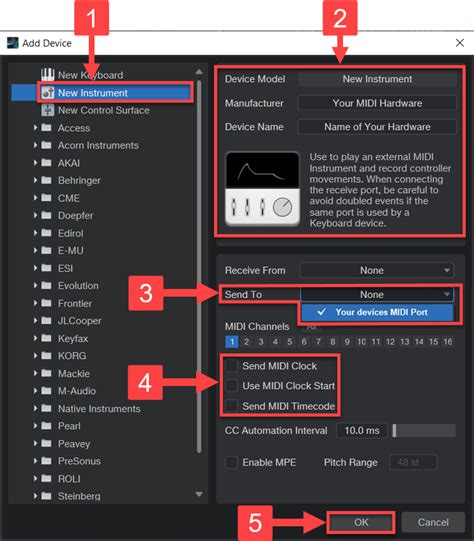The image size is (474, 541).
Task: Click the AKAI folder icon
Action: [x=46, y=163]
